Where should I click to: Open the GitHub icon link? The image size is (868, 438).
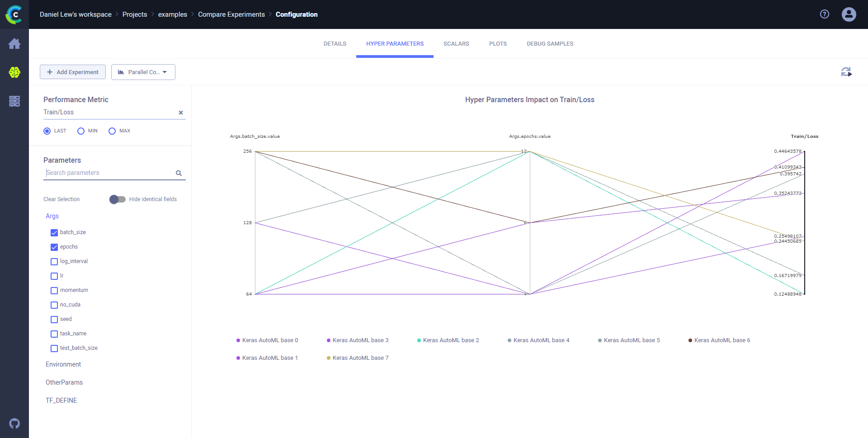pos(14,424)
